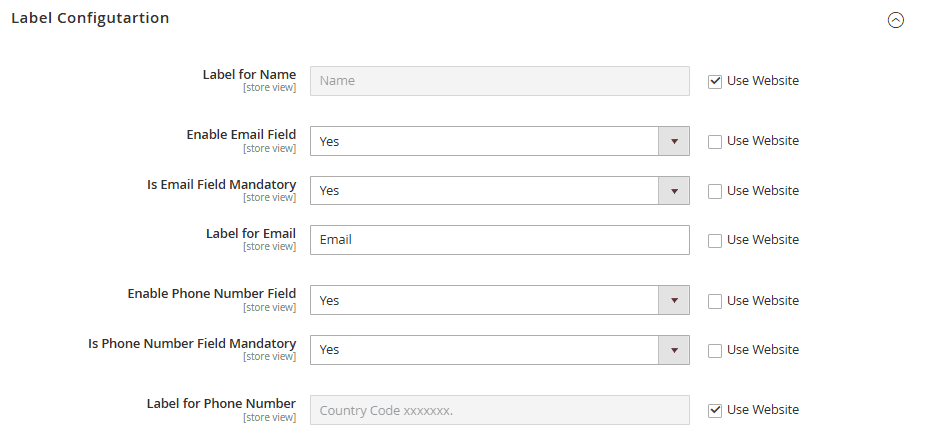Uncheck Use Website for Label for Name
The width and height of the screenshot is (927, 435).
tap(715, 81)
